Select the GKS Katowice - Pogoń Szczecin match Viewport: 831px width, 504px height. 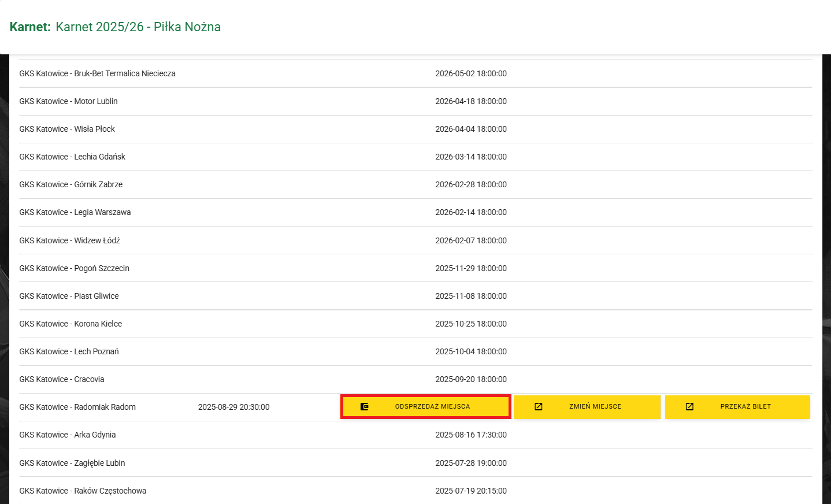coord(74,268)
